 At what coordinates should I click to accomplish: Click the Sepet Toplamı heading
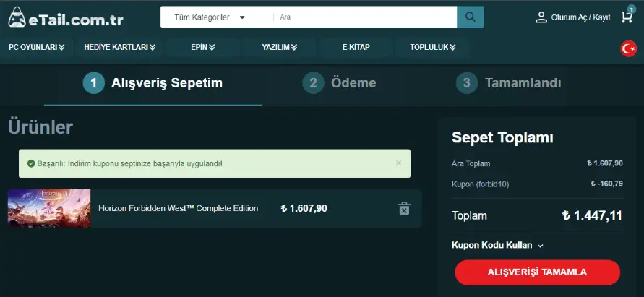tap(502, 137)
